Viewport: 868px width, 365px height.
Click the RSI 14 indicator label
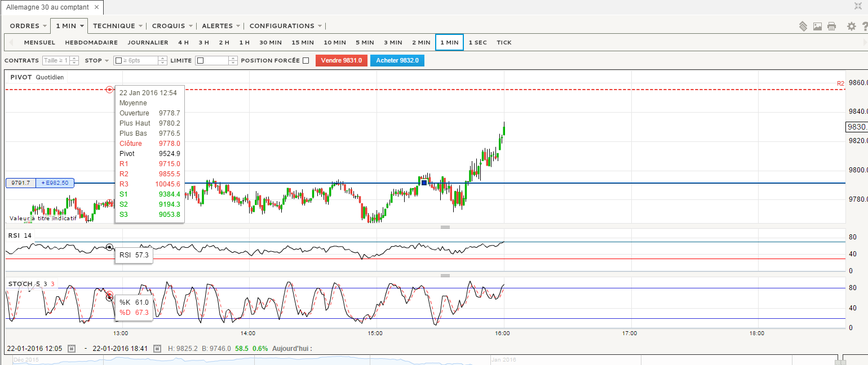tap(21, 235)
